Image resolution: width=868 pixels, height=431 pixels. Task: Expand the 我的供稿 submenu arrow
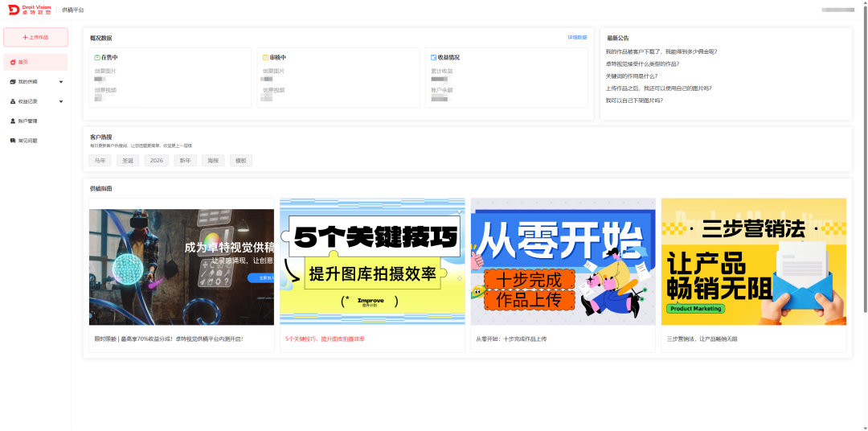coord(61,82)
